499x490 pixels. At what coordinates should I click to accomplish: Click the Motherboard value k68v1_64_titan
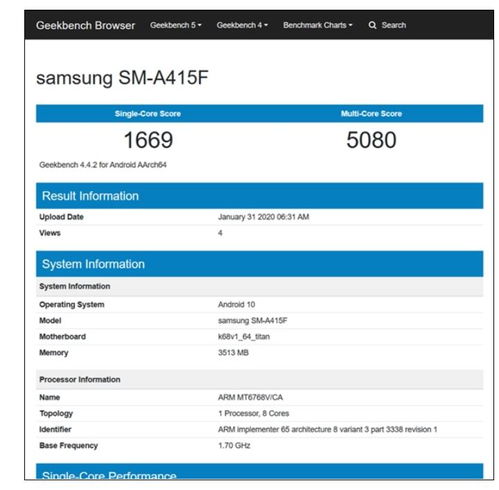coord(244,337)
